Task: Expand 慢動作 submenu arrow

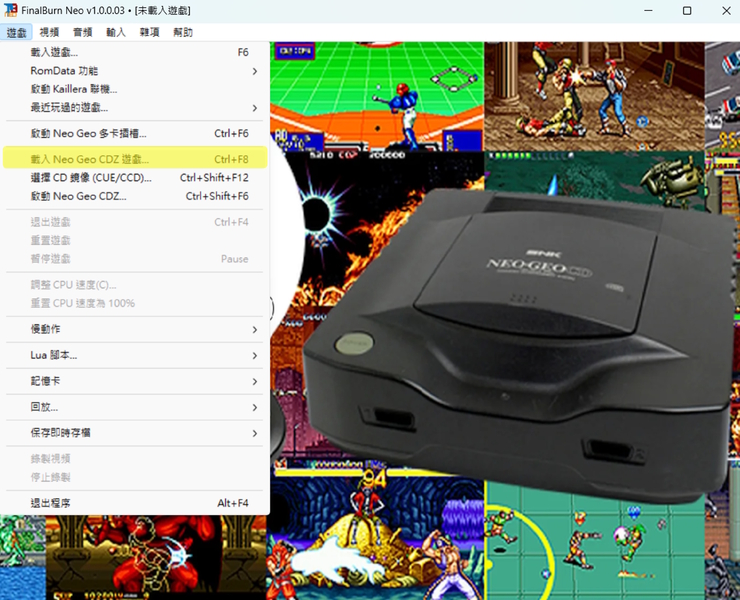Action: [x=255, y=330]
